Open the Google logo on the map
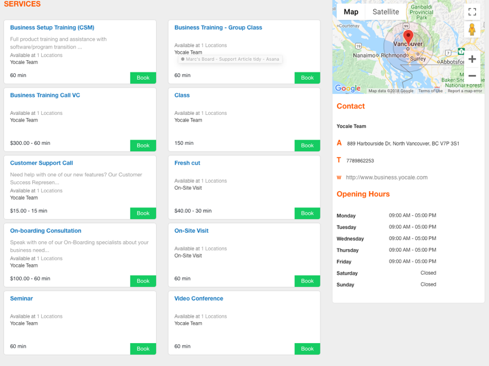The image size is (489, 366). point(348,88)
